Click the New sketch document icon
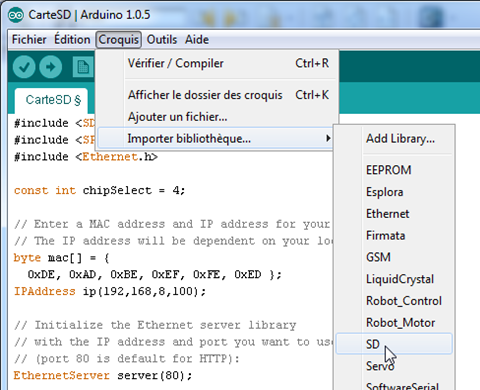 click(83, 67)
